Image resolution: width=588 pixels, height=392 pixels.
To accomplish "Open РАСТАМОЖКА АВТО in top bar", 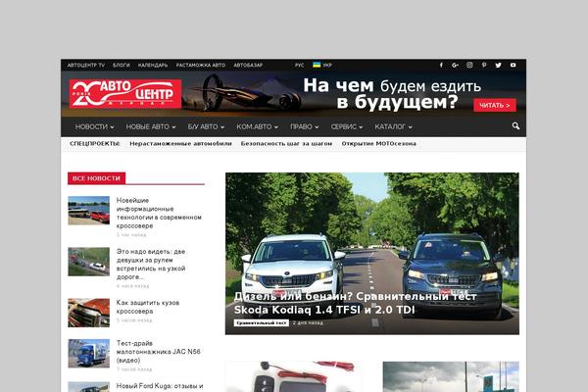I will click(201, 66).
